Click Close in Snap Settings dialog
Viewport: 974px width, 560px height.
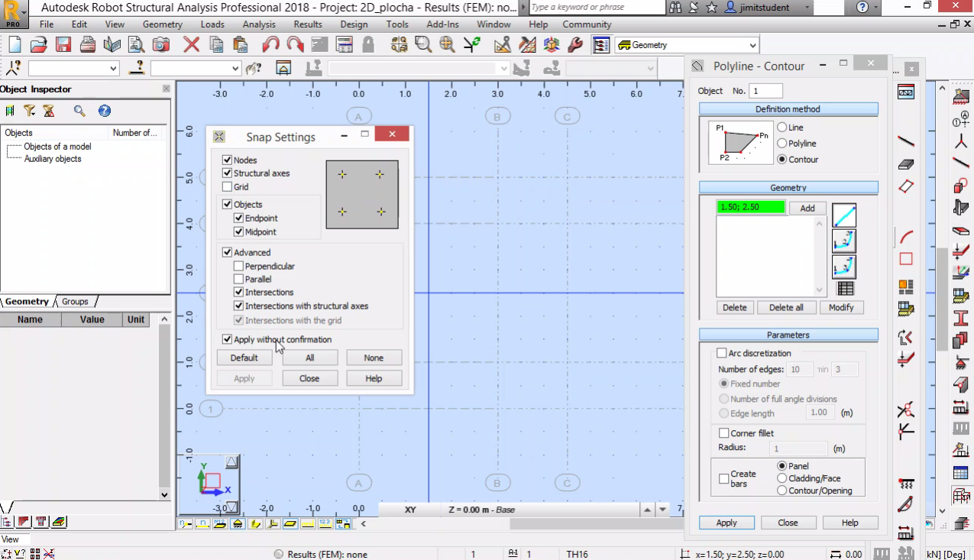pyautogui.click(x=309, y=378)
